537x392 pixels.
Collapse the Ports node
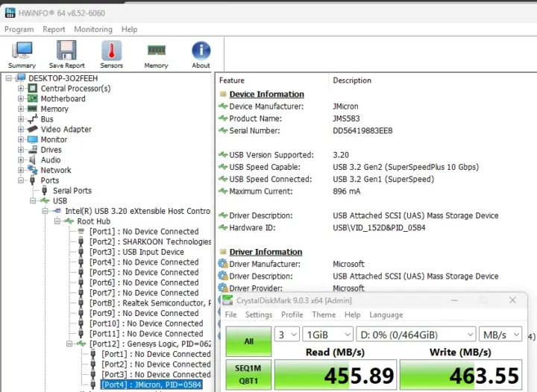(21, 180)
